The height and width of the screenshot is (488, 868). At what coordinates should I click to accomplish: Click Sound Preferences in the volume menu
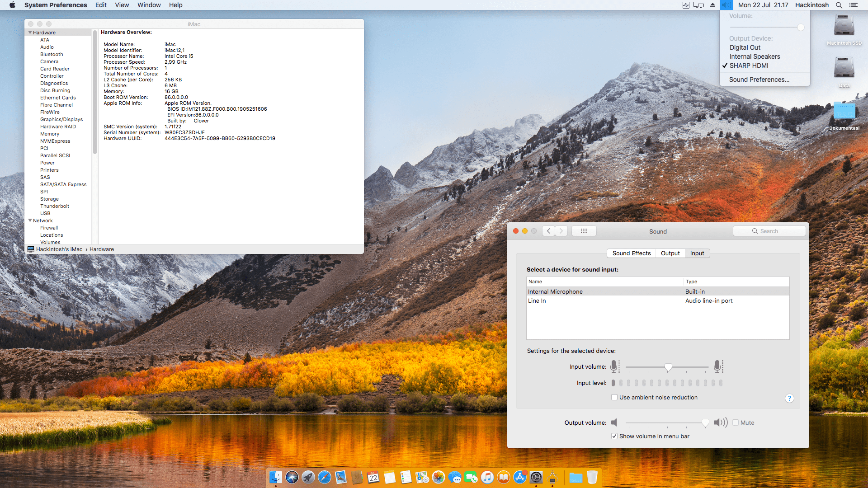click(758, 79)
